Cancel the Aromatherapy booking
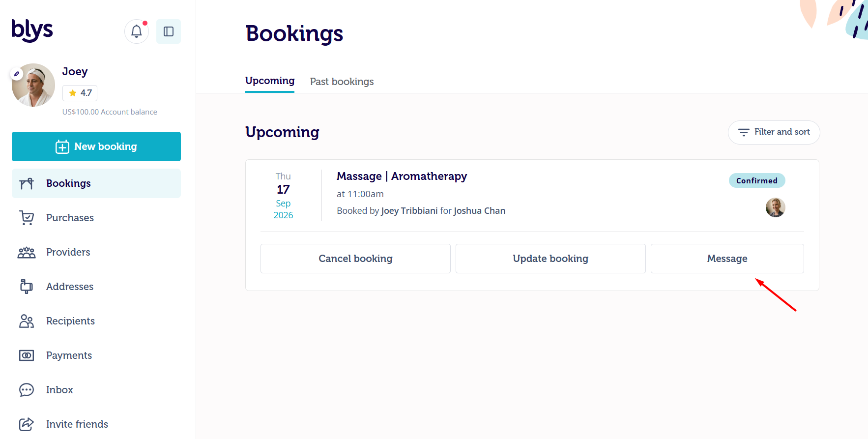This screenshot has width=868, height=439. click(355, 259)
